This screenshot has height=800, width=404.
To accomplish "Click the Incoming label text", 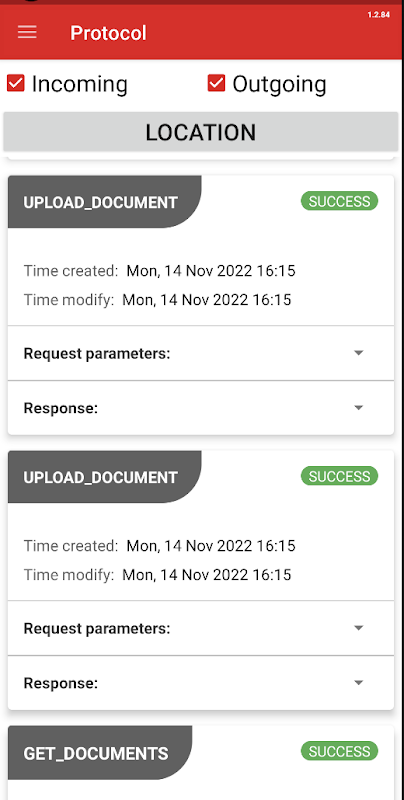I will 80,84.
